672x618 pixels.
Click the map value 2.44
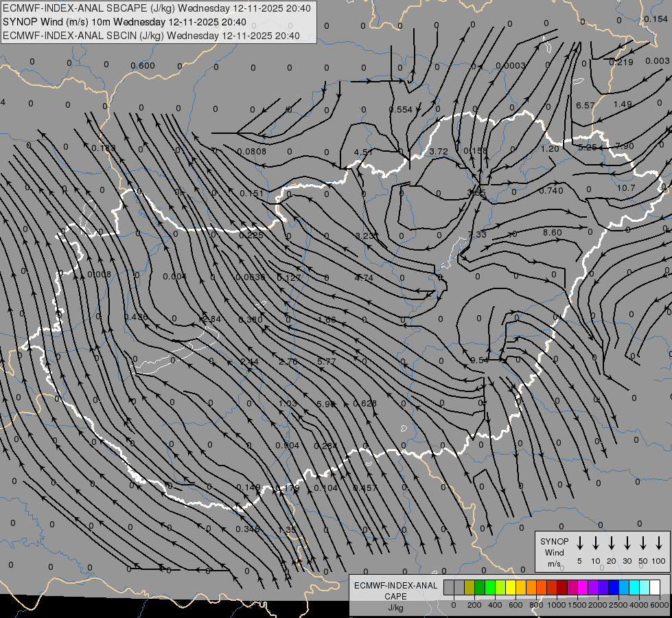(x=249, y=362)
